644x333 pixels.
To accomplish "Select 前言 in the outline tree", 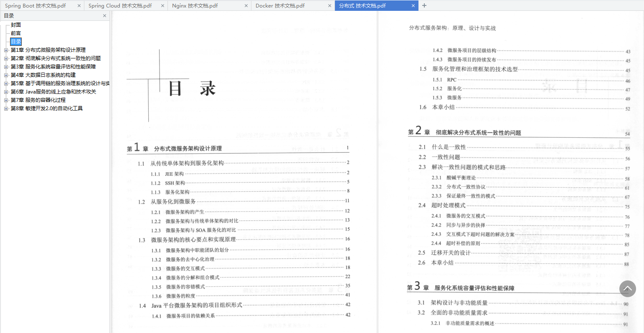I will [x=16, y=33].
